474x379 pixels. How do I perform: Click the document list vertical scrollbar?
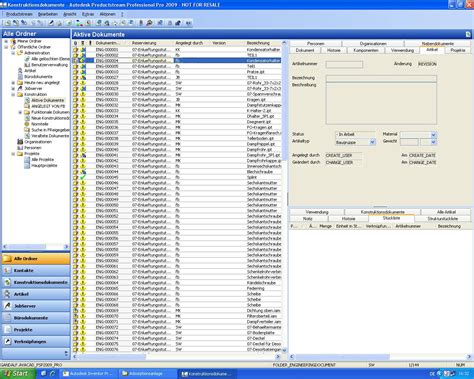[x=284, y=197]
